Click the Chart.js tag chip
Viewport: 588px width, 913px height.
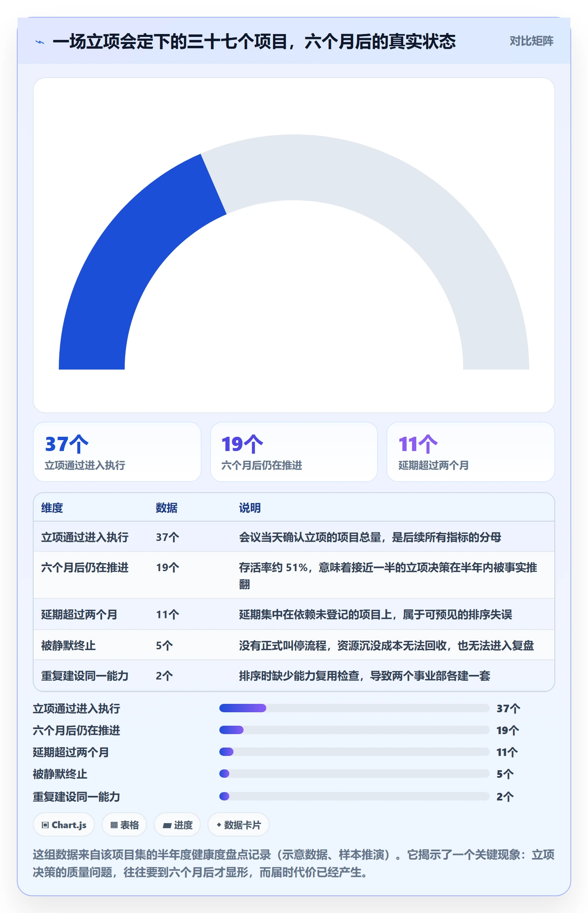(64, 825)
